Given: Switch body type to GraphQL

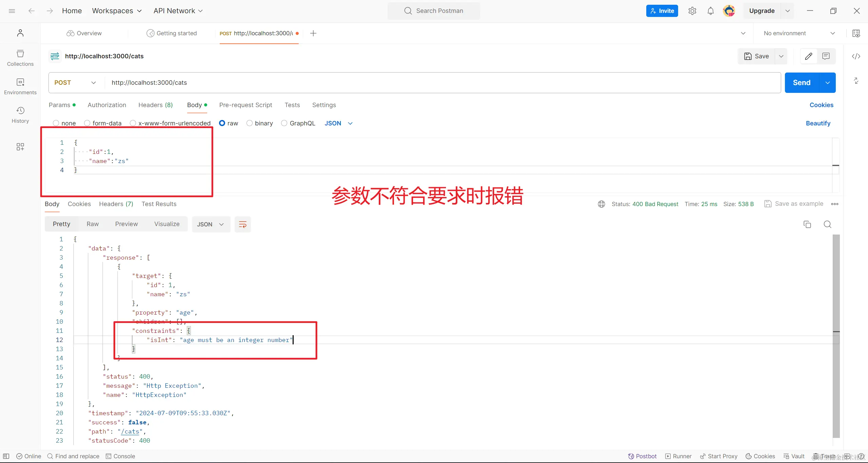Looking at the screenshot, I should coord(285,123).
